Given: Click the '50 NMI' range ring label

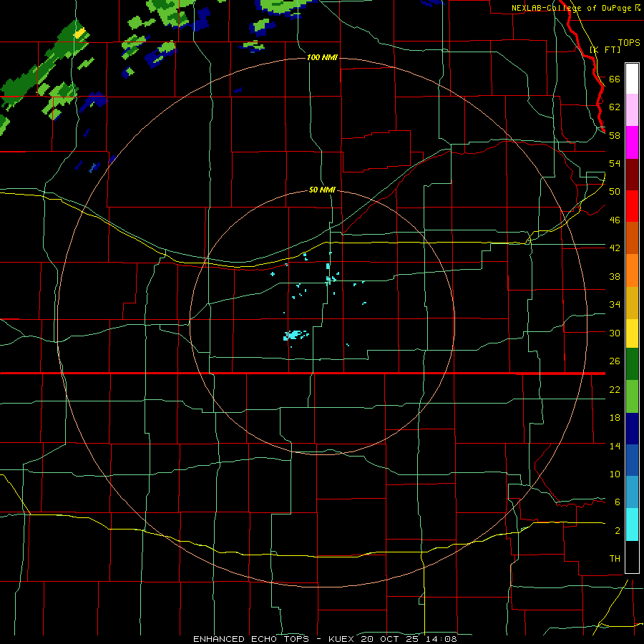Looking at the screenshot, I should coord(323,190).
